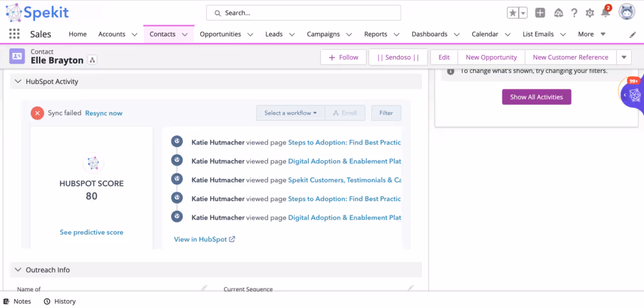This screenshot has width=644, height=308.
Task: Expand the Calendar tab chevron
Action: [508, 35]
